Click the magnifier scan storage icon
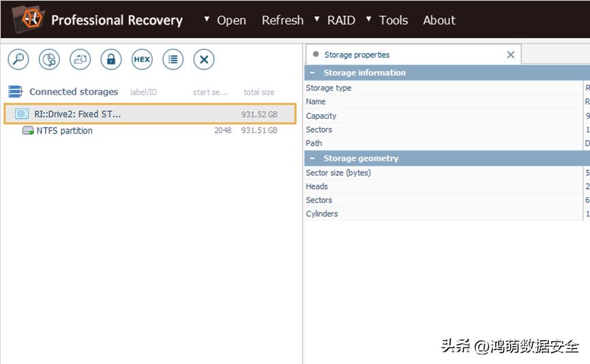 click(x=18, y=59)
